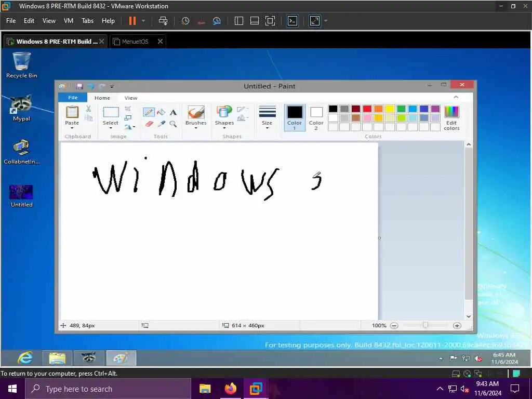The height and width of the screenshot is (399, 532).
Task: Click Paint vertical scrollbar down arrow
Action: pos(469,316)
